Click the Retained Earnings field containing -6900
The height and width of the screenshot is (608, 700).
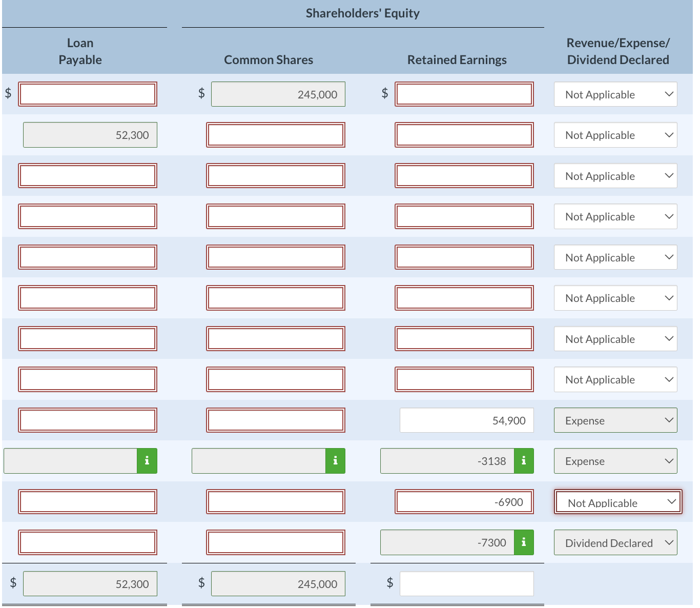pyautogui.click(x=464, y=502)
